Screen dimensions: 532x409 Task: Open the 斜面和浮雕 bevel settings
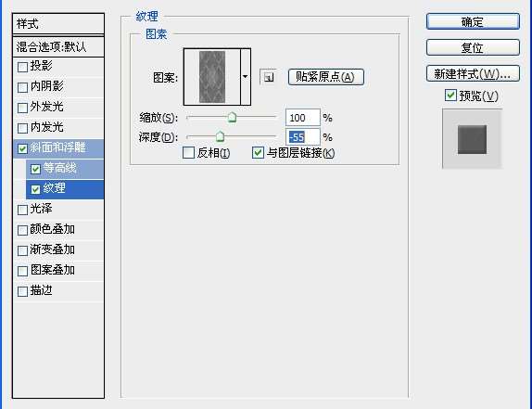point(58,148)
